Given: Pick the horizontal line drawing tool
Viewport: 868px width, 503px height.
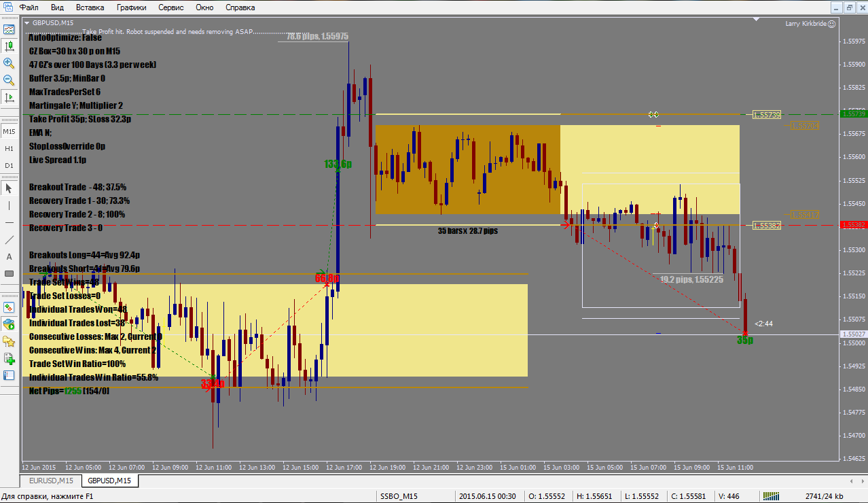Looking at the screenshot, I should [9, 222].
